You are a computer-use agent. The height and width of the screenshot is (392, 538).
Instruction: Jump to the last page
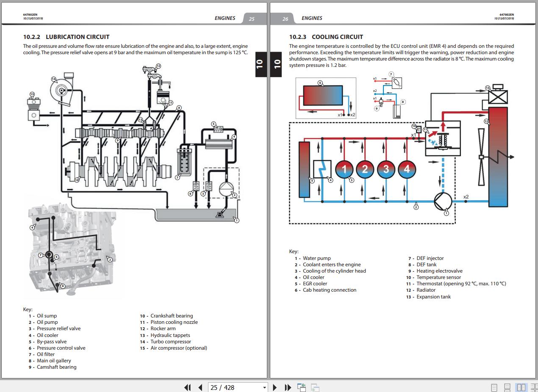288,387
